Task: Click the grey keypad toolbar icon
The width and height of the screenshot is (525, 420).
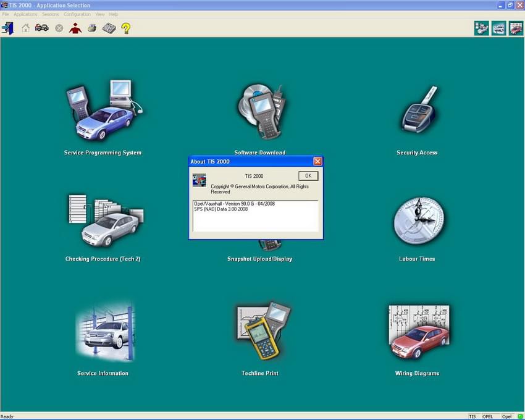Action: click(109, 28)
